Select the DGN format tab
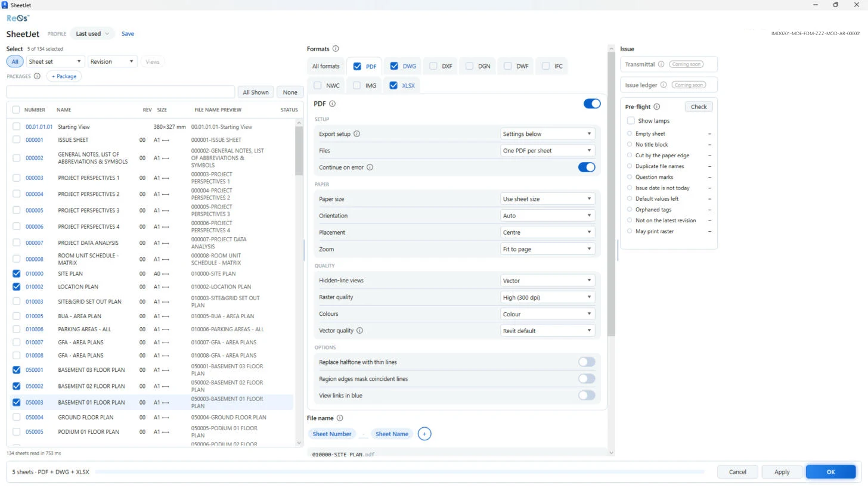The image size is (868, 488). pos(478,66)
